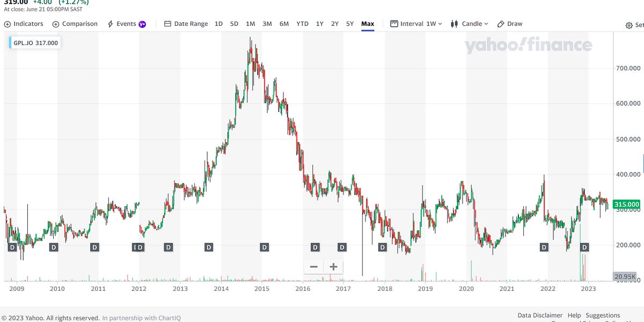Click the 20.95K volume axis label

coord(626,277)
